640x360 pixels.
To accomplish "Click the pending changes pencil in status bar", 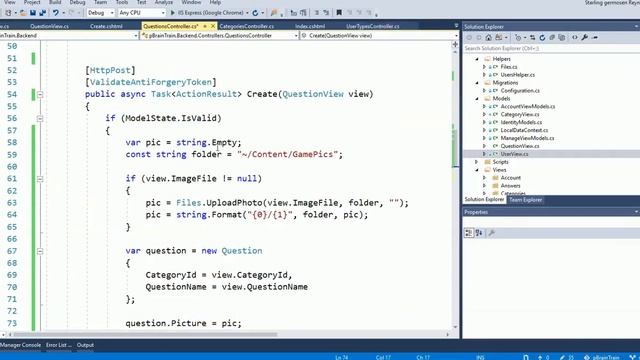I will pos(562,357).
